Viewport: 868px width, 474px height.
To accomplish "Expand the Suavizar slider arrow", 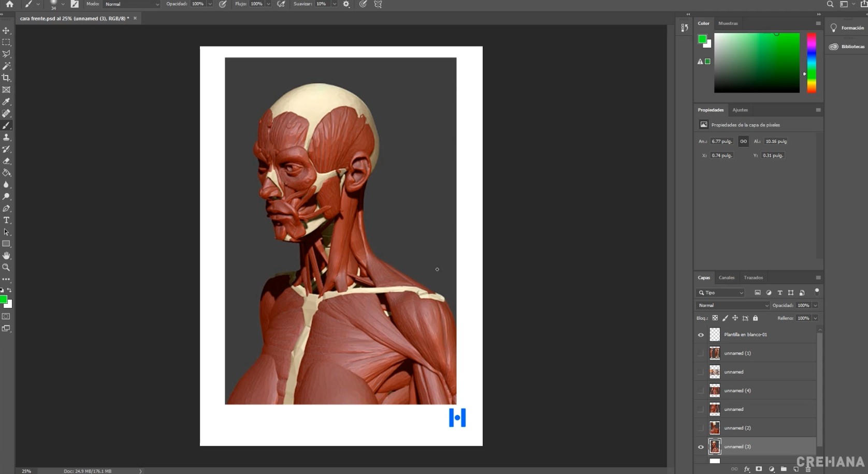I will pyautogui.click(x=334, y=4).
